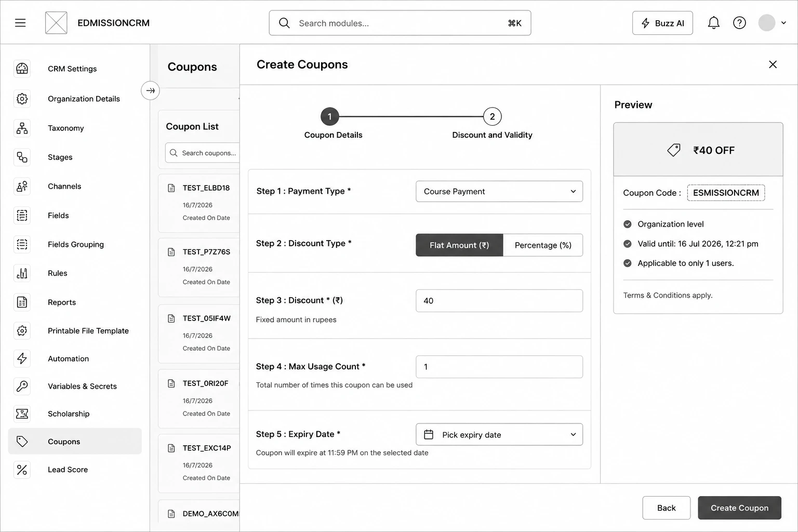The height and width of the screenshot is (532, 798).
Task: Click the notifications bell icon
Action: [714, 23]
